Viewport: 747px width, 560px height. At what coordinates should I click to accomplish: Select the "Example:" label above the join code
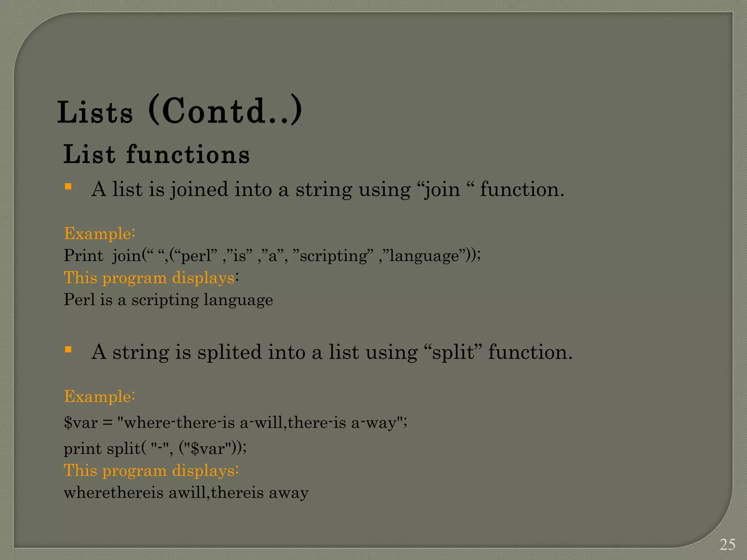pos(100,233)
